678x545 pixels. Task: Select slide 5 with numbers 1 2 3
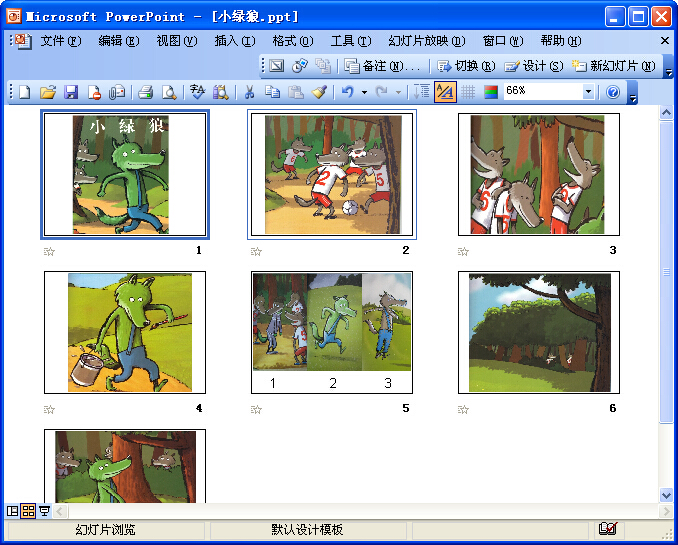tap(332, 332)
